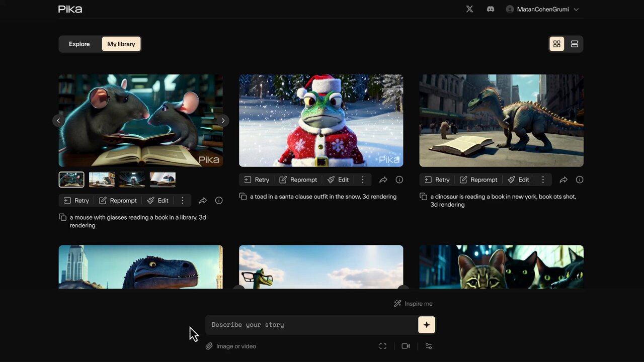Show next mouse video variation
This screenshot has width=644, height=362.
click(223, 120)
